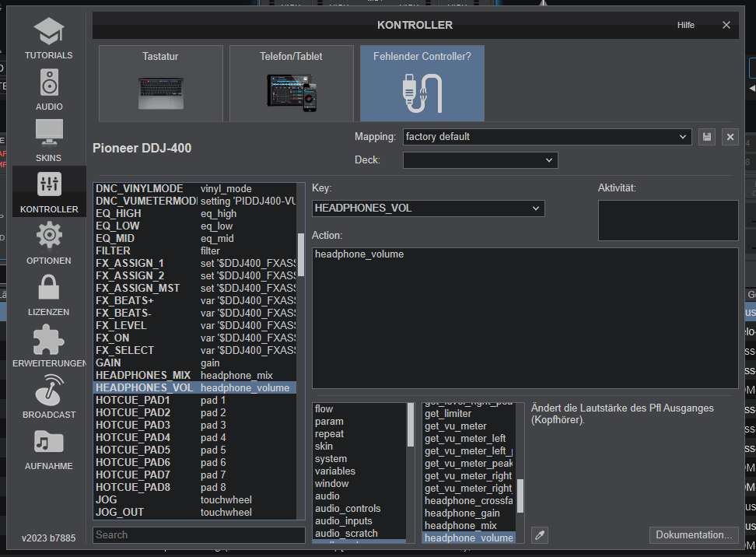Select get_limiter action
Viewport: 756px width, 557px height.
[x=469, y=414]
